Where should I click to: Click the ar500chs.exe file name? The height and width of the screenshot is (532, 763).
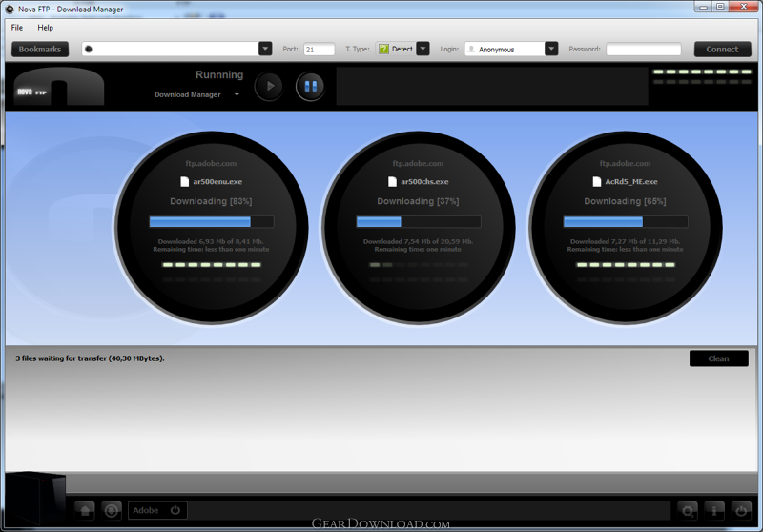(x=424, y=181)
